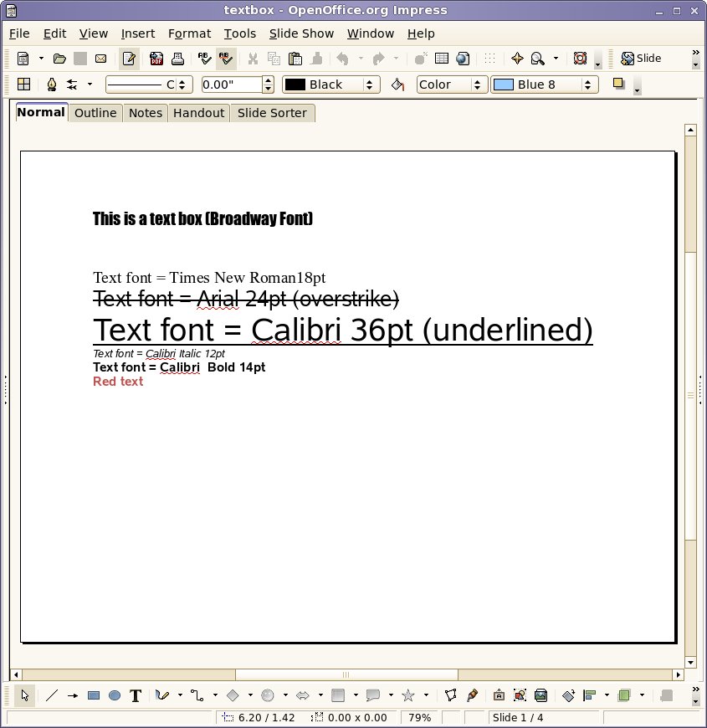The height and width of the screenshot is (728, 707).
Task: Choose the Select arrow tool
Action: (x=24, y=695)
